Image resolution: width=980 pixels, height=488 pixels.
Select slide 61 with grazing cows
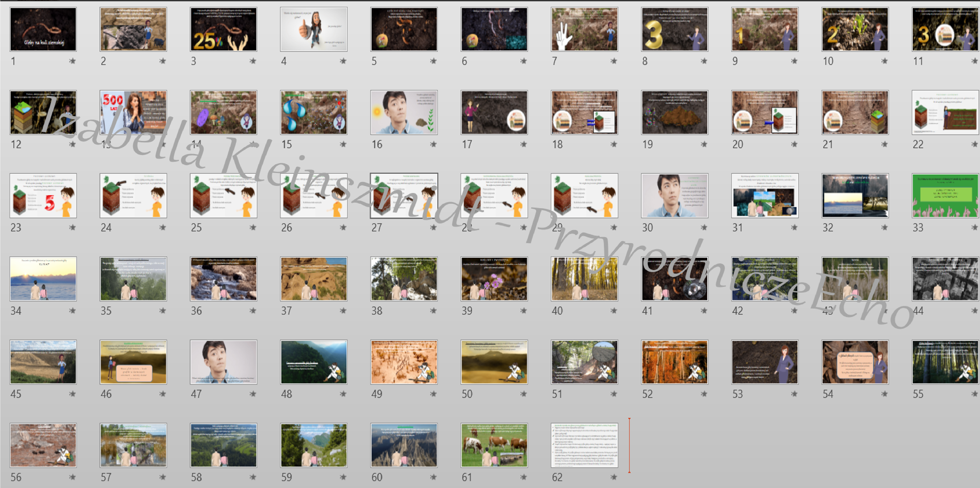pyautogui.click(x=494, y=445)
